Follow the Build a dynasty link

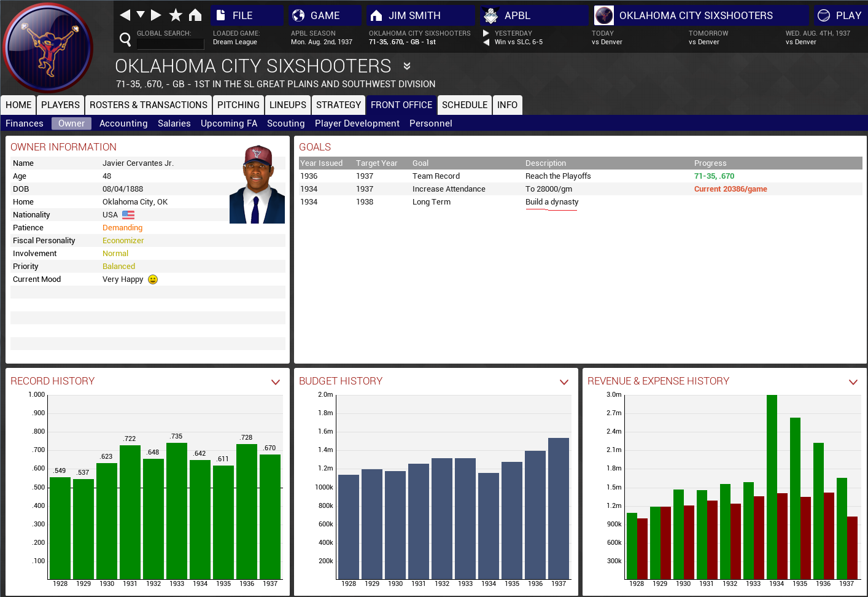[x=552, y=202]
